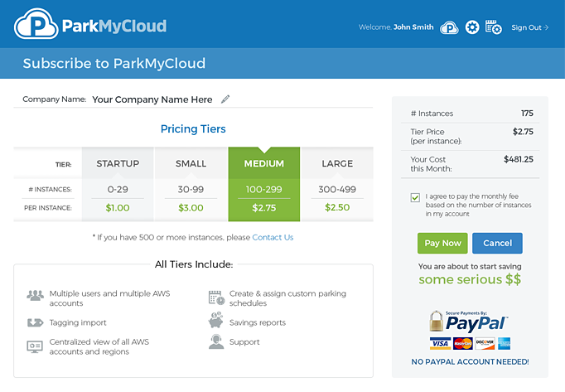565x392 pixels.
Task: Open the parking cloud dashboard icon
Action: tap(449, 27)
